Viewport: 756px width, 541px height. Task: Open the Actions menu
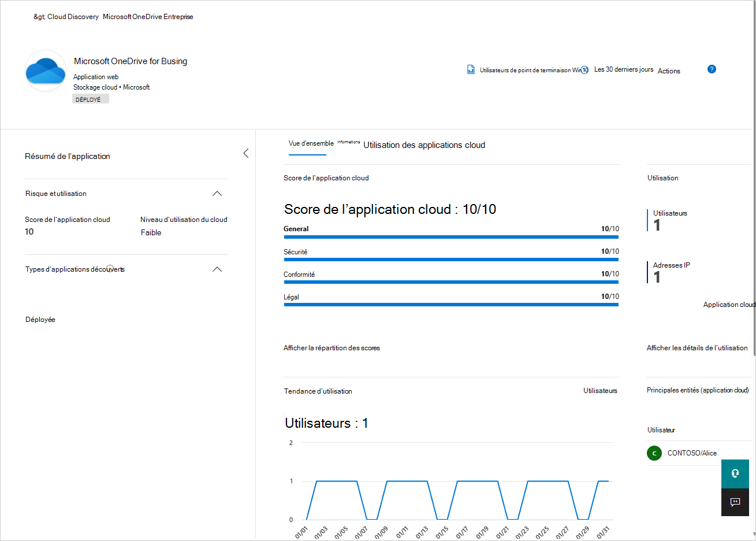669,71
